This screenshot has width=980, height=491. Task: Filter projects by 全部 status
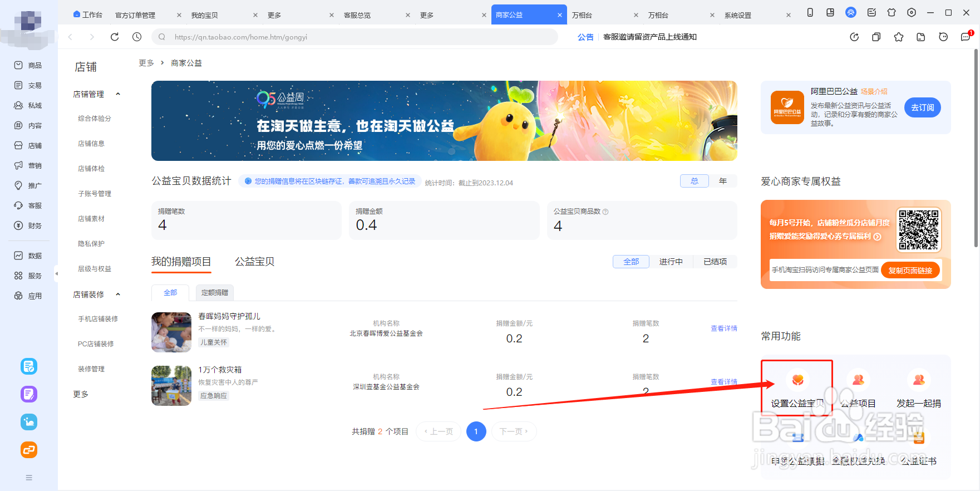(x=631, y=262)
